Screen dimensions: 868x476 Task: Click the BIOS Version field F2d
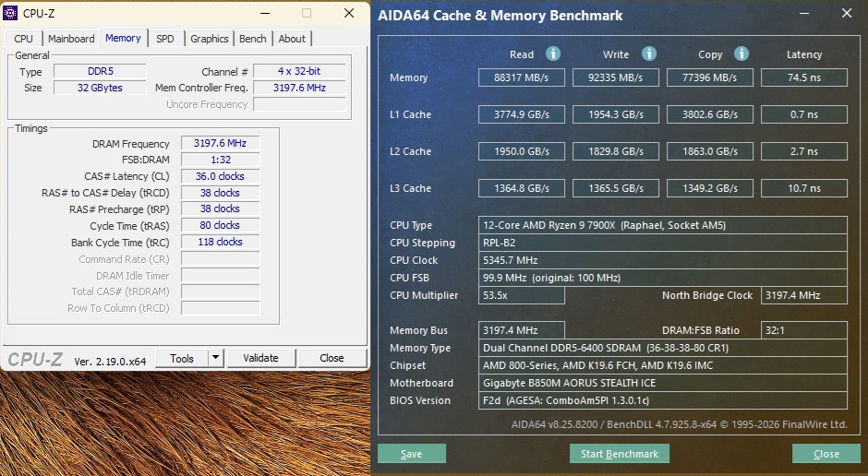click(663, 400)
